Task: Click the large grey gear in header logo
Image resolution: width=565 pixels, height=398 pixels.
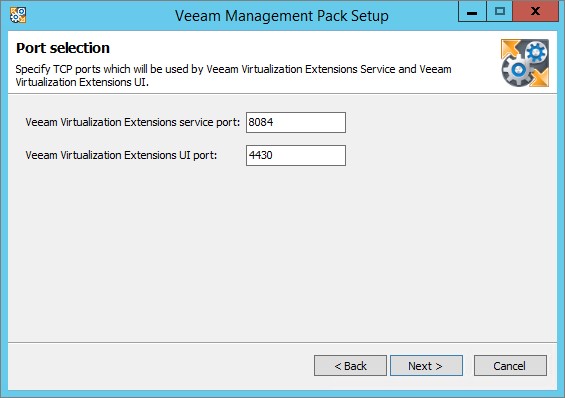Action: coord(519,70)
